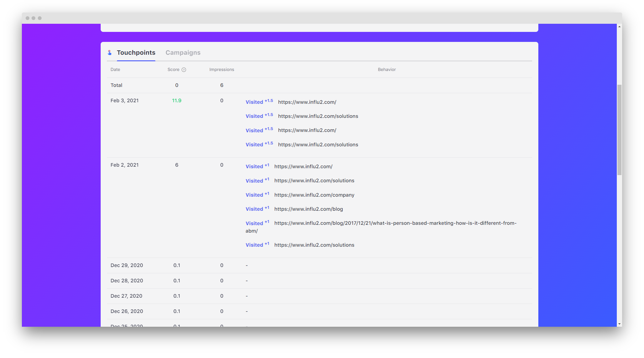Open the Score help question-mark icon
Image resolution: width=644 pixels, height=358 pixels.
point(184,70)
